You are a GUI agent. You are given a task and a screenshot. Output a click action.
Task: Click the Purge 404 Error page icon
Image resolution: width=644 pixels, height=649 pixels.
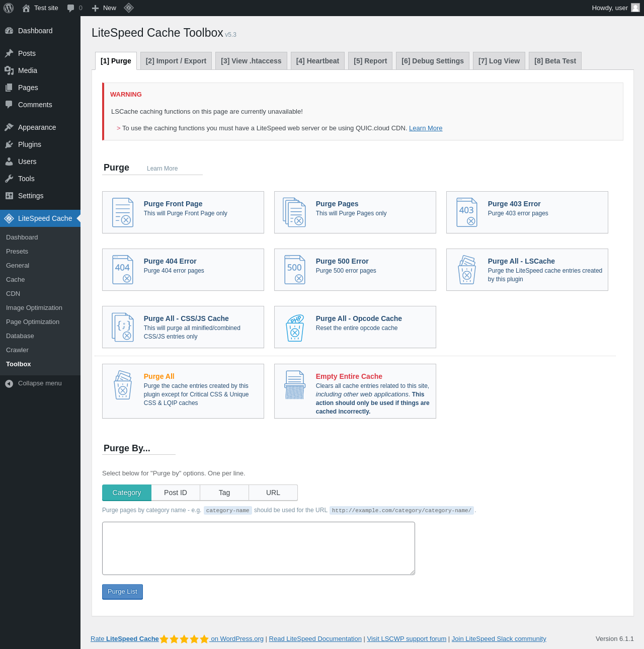pyautogui.click(x=123, y=270)
